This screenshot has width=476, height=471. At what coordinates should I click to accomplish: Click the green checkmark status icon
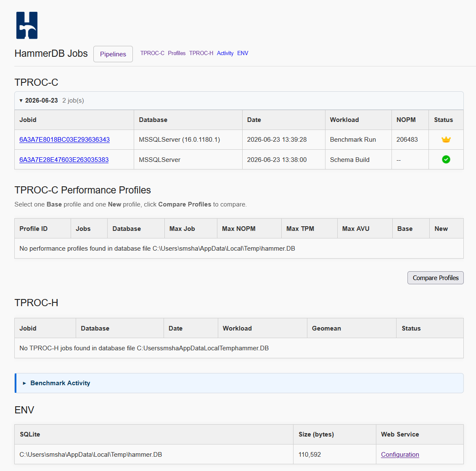[446, 159]
